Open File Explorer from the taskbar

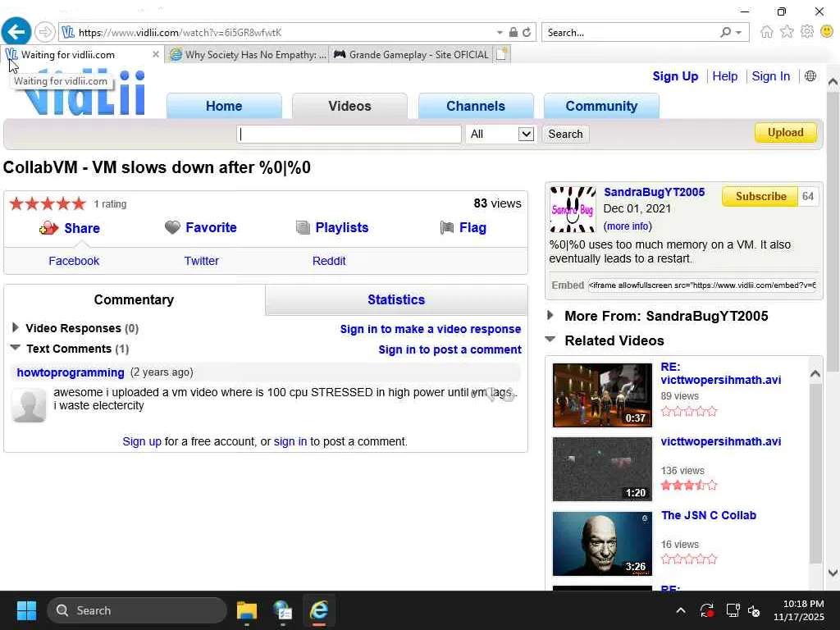tap(247, 610)
